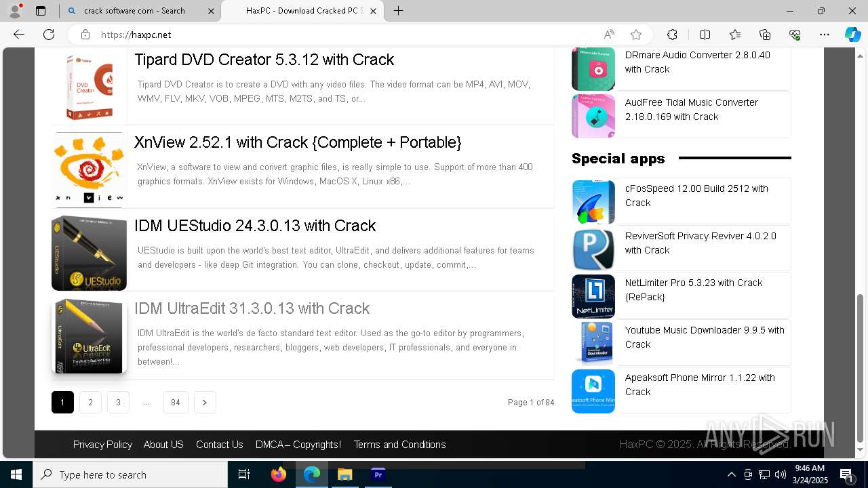Open cFosSpeed app icon
868x488 pixels.
point(593,202)
